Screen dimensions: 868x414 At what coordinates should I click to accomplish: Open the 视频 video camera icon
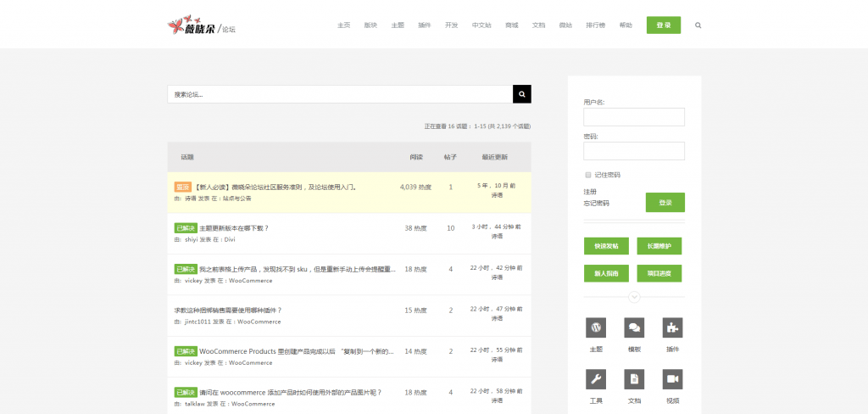tap(672, 379)
